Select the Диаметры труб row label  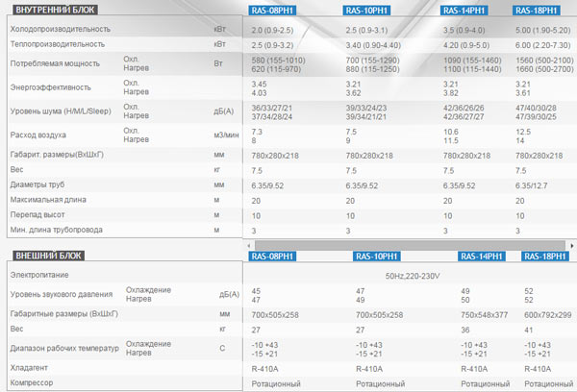coord(38,184)
